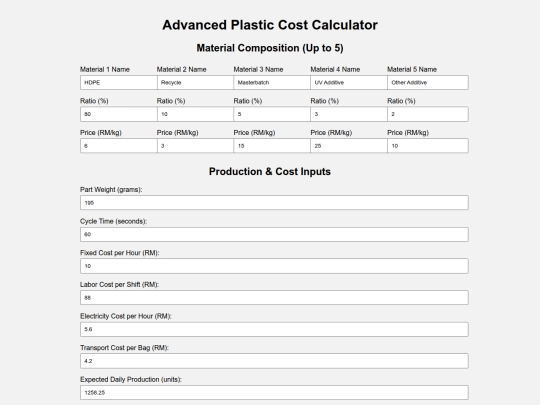
Task: Focus the Material 2 Ratio (%) field
Action: tap(195, 114)
